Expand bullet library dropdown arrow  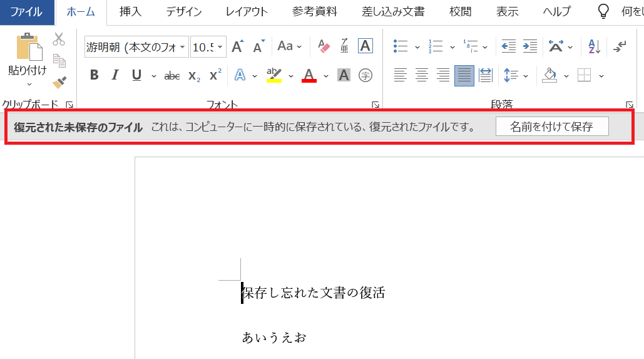click(417, 47)
